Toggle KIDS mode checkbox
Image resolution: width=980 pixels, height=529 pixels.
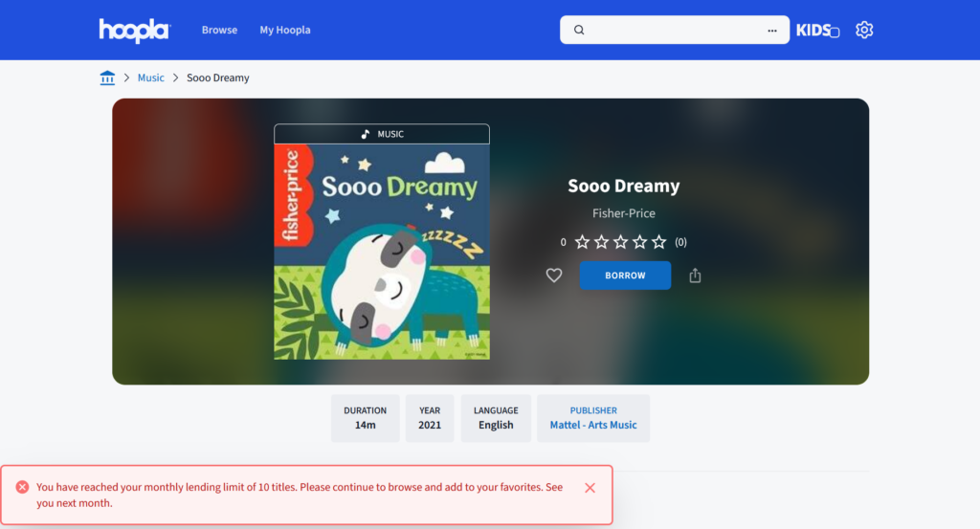[x=835, y=33]
